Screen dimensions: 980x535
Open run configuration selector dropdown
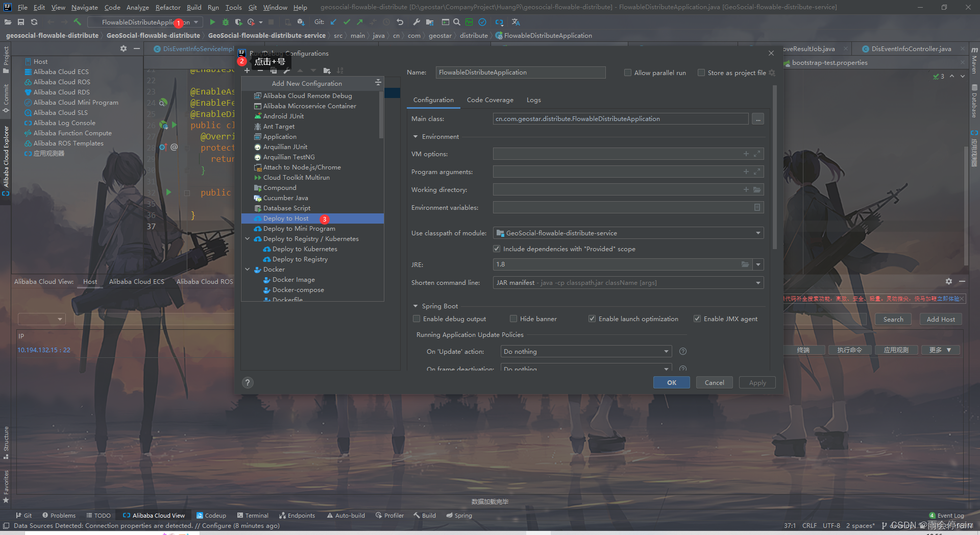145,22
